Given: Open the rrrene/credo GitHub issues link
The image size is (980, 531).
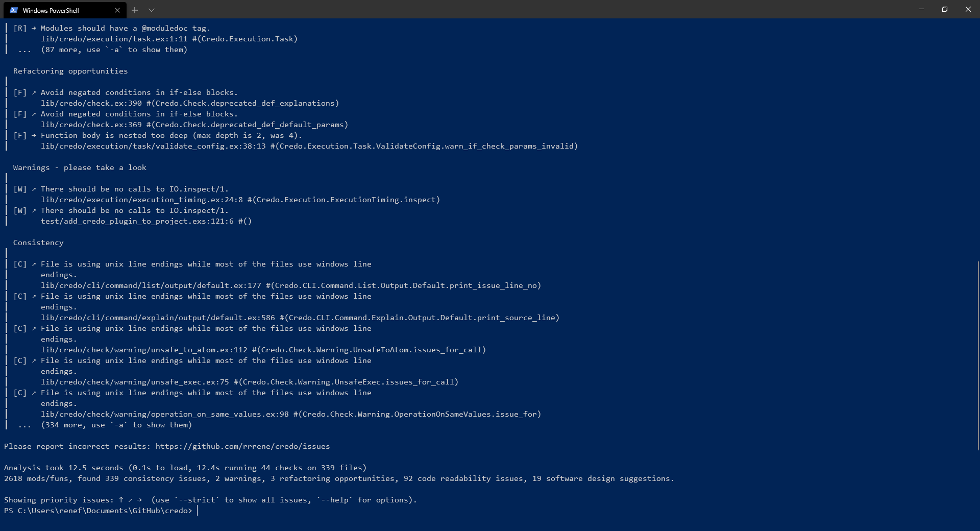Looking at the screenshot, I should [x=242, y=446].
